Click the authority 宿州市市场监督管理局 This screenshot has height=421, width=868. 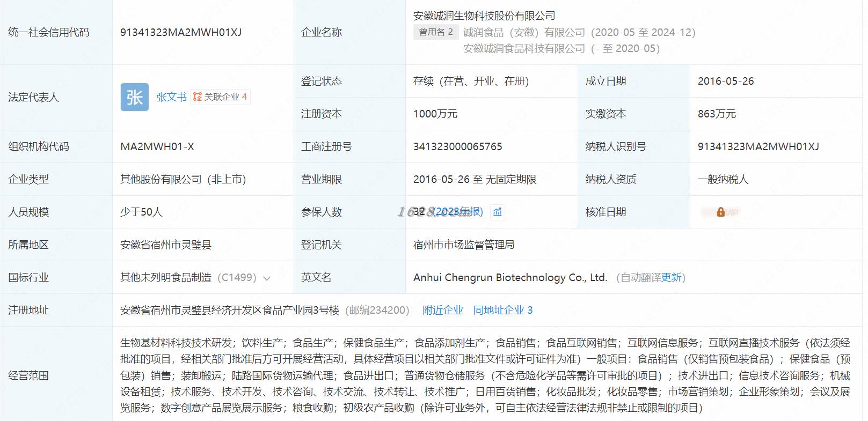tap(464, 245)
